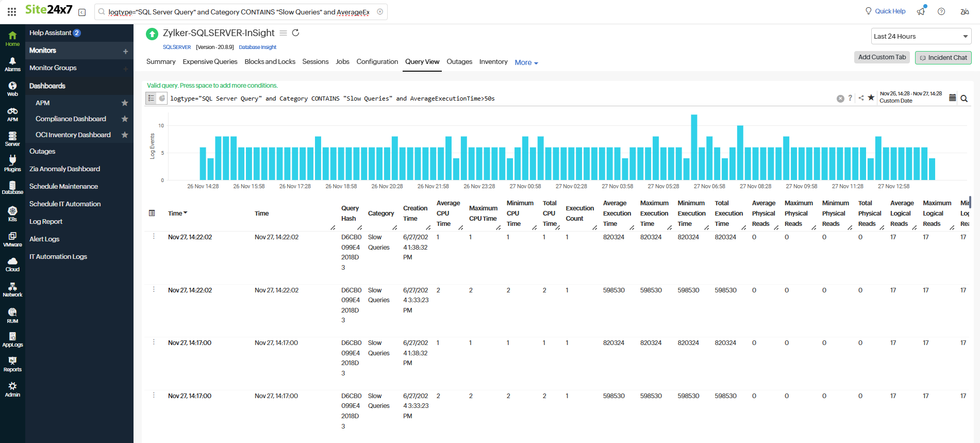
Task: Expand the More tab dropdown
Action: 526,62
